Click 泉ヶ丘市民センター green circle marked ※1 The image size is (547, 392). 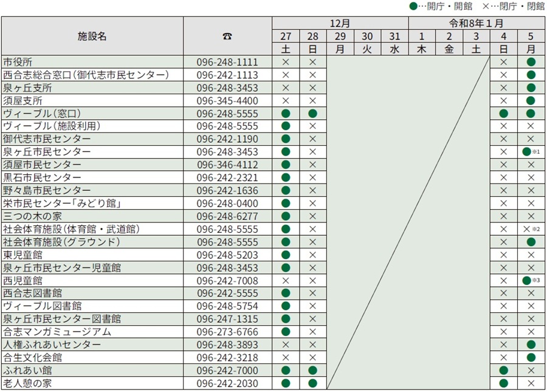point(527,152)
